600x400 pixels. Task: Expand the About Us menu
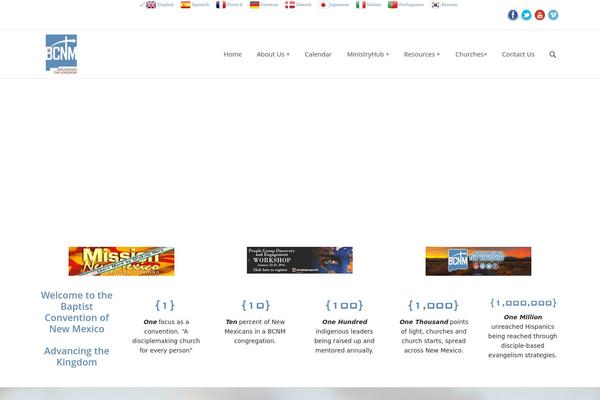click(x=273, y=54)
